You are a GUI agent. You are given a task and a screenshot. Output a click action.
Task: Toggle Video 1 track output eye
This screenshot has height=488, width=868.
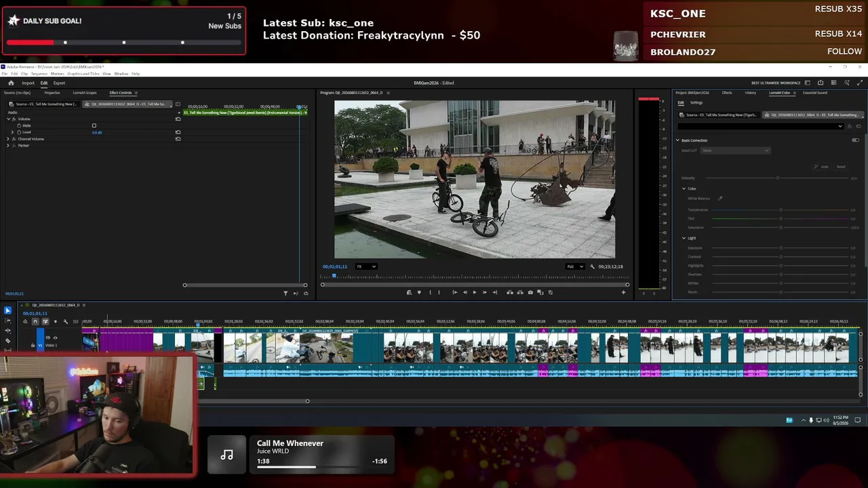click(56, 338)
